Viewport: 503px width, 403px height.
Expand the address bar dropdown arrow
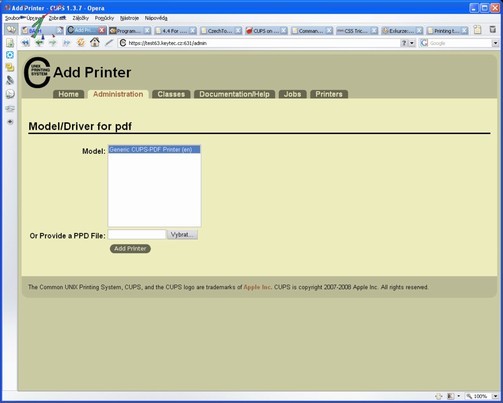412,43
